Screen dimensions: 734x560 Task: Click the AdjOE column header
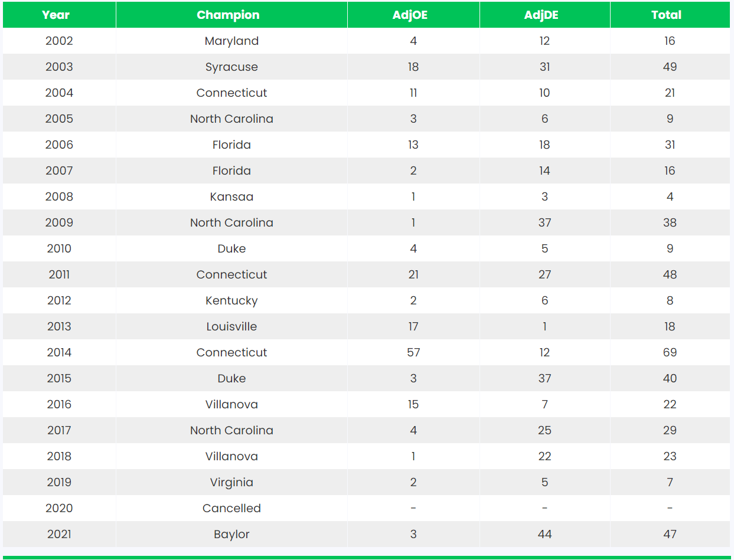click(410, 15)
